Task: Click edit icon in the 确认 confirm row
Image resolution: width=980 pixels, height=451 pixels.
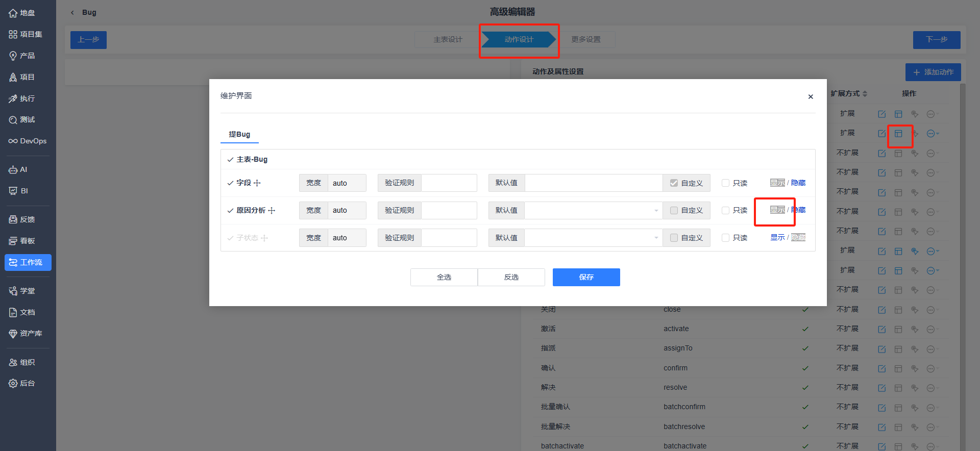Action: 881,368
